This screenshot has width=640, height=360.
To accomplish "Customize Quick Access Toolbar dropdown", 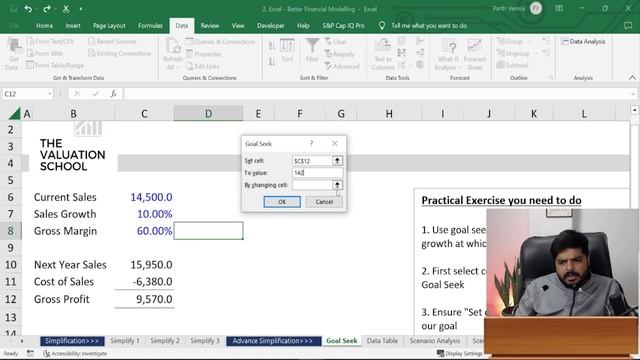I will point(81,9).
